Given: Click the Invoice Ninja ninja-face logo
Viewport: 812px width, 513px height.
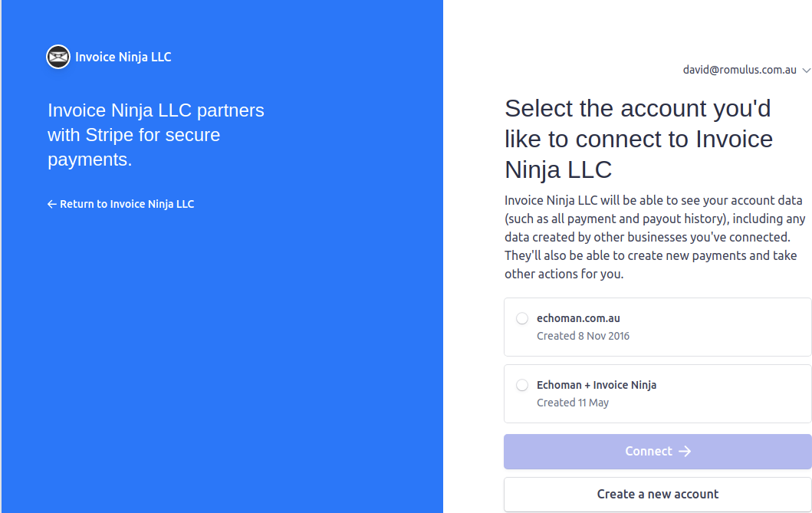Looking at the screenshot, I should [x=58, y=57].
